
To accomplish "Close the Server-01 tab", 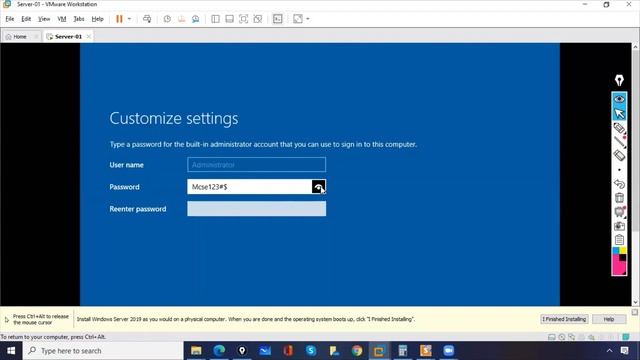I will [89, 36].
